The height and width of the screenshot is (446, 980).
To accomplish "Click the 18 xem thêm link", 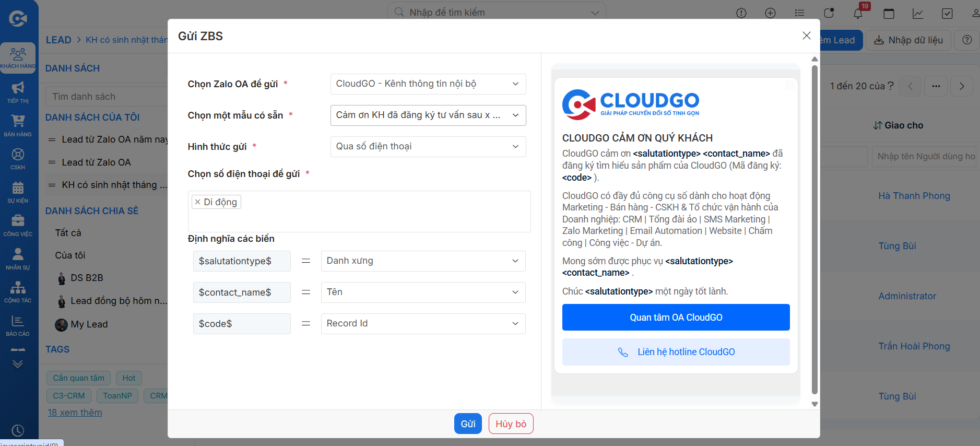I will pos(75,413).
